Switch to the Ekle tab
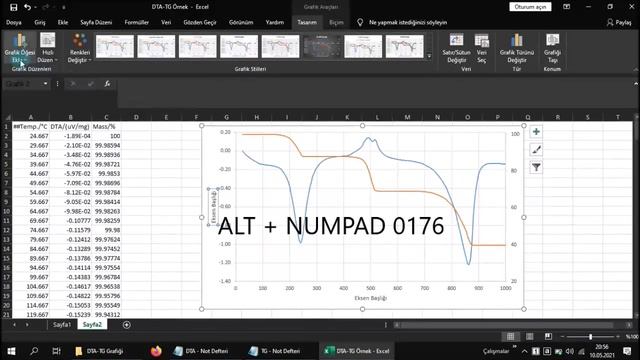 (x=63, y=22)
